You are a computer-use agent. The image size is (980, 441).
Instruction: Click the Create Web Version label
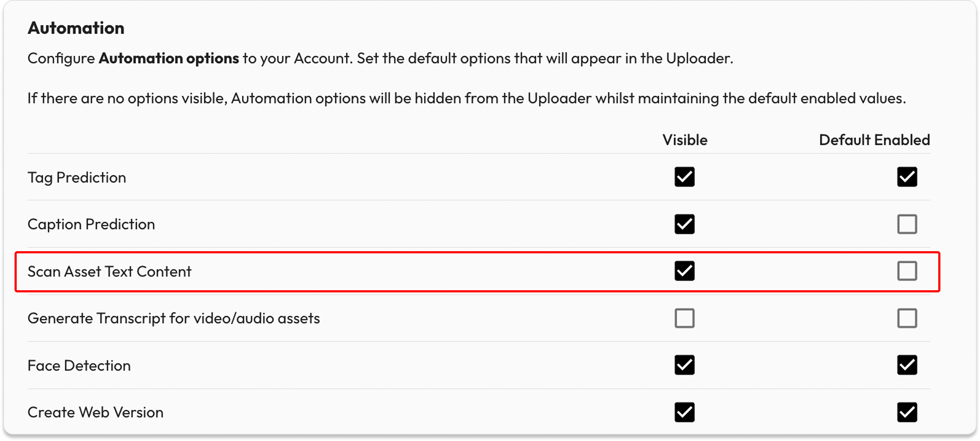click(x=96, y=412)
